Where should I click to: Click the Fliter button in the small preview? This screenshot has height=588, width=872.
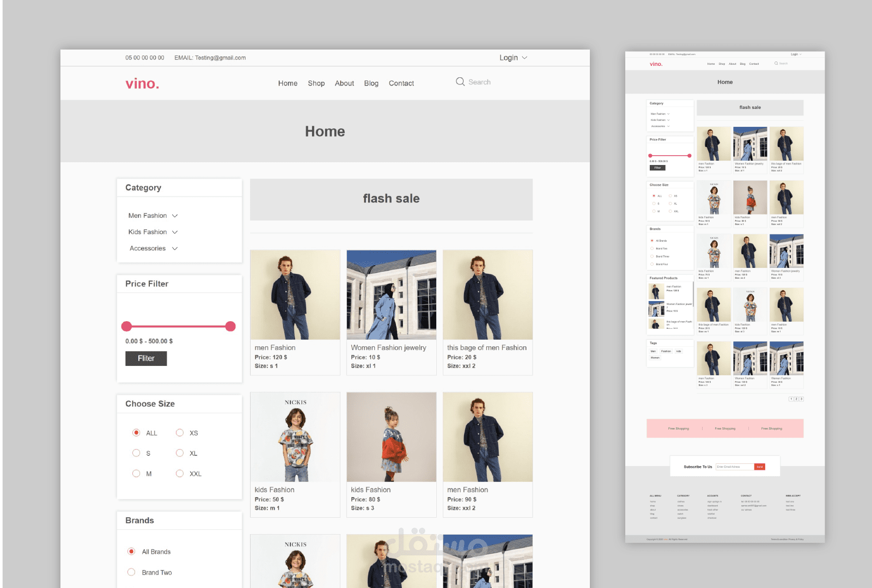tap(657, 168)
